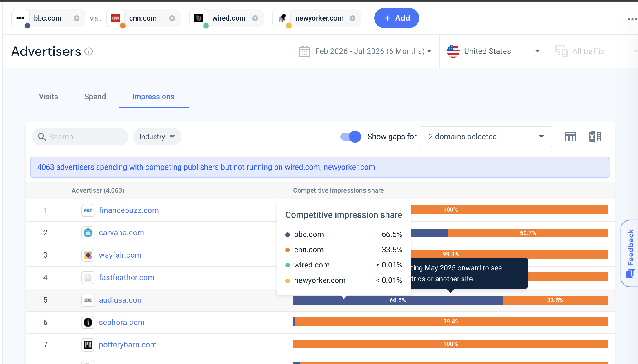Click the search magnifier icon
Screen dimensions: 638x364
(42, 136)
